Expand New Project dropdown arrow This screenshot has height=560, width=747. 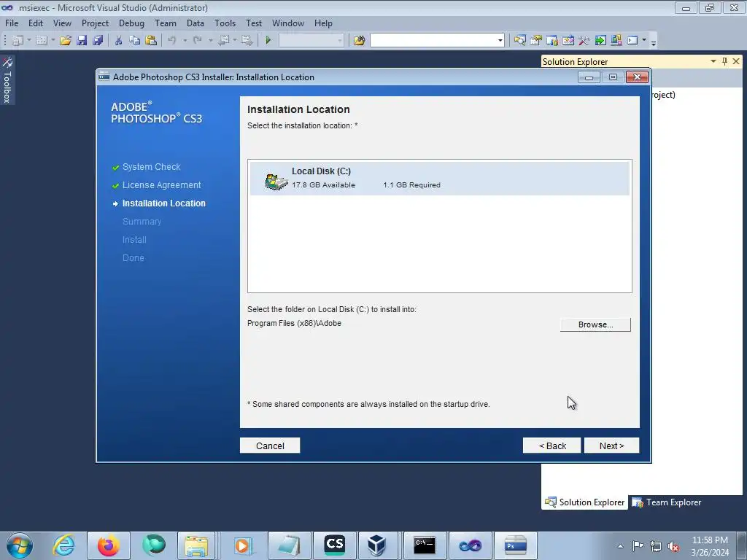click(29, 41)
